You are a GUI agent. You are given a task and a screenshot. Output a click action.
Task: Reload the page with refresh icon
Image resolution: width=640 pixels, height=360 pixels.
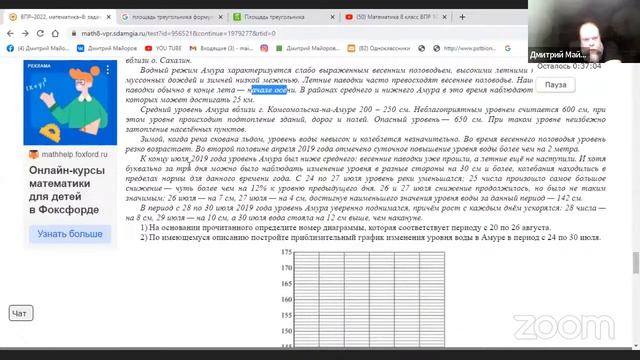(40, 33)
